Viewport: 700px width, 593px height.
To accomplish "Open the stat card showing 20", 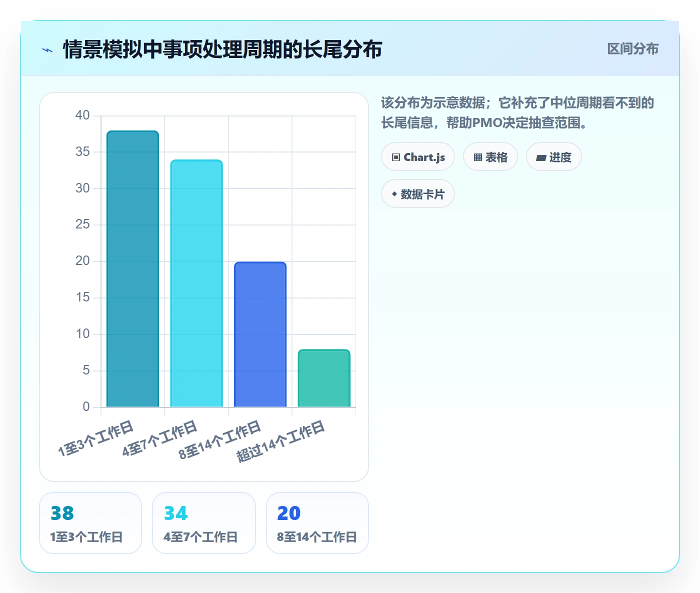I will point(317,523).
